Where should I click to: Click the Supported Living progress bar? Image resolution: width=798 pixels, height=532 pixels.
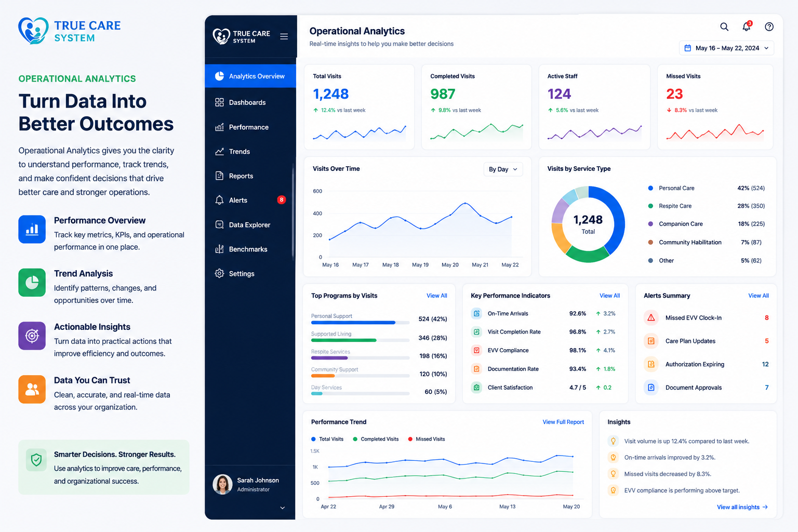tap(360, 340)
